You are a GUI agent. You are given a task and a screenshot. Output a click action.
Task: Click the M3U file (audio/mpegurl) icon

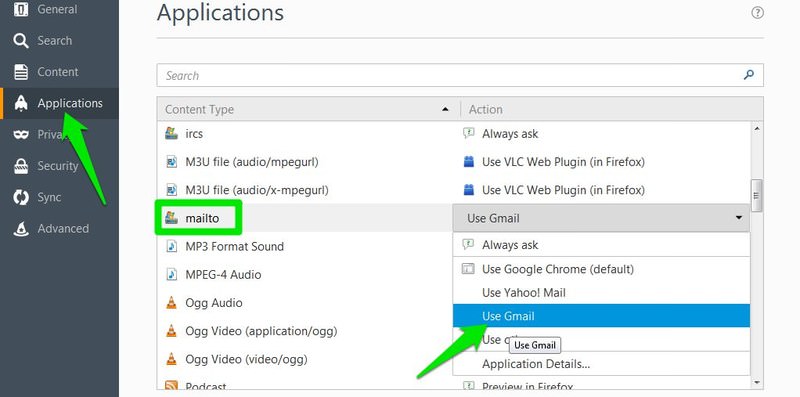171,162
